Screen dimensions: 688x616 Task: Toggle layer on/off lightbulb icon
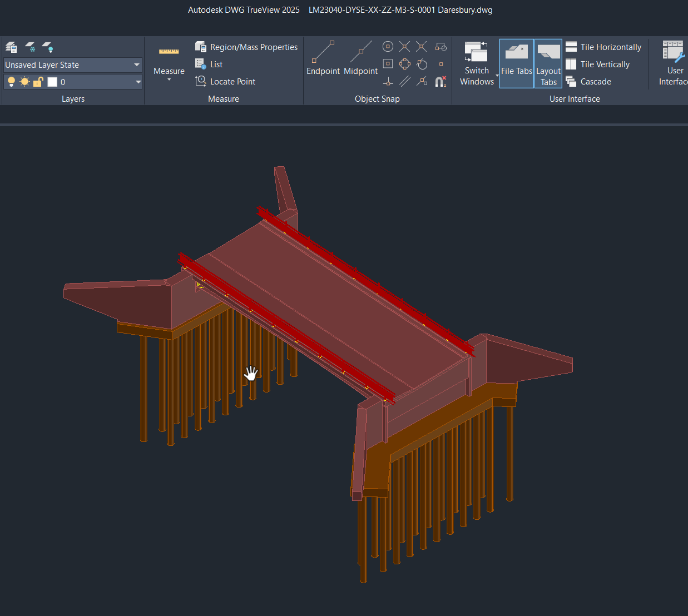(x=11, y=82)
